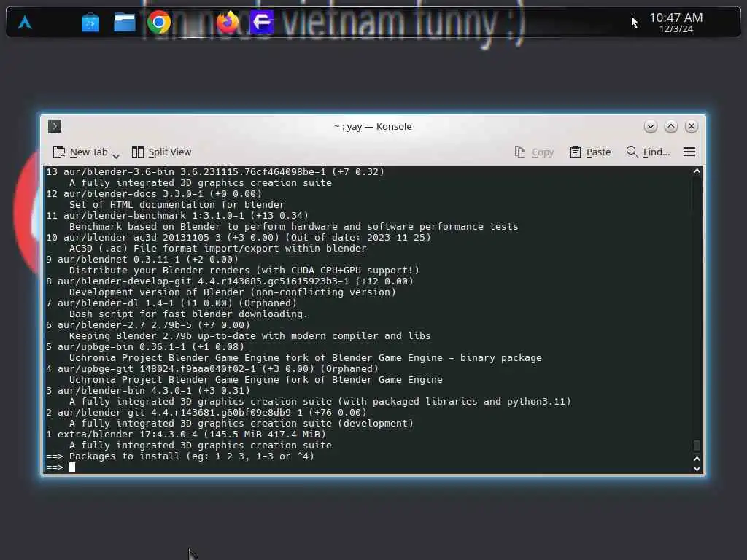Image resolution: width=747 pixels, height=560 pixels.
Task: Click the terminal scrollbar up arrow at top
Action: 697,171
